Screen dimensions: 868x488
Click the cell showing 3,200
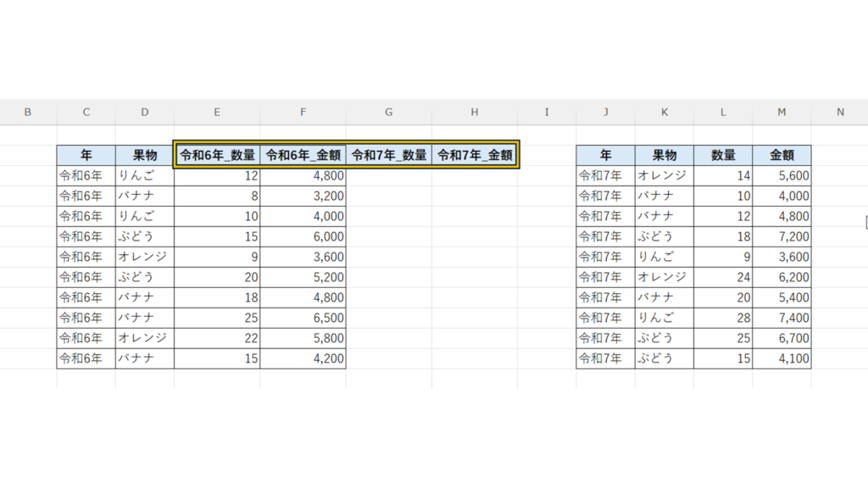pos(303,196)
